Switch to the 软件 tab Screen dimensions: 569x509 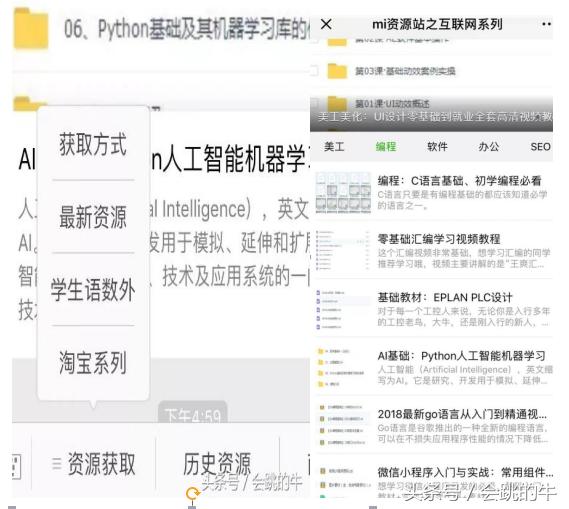click(437, 147)
